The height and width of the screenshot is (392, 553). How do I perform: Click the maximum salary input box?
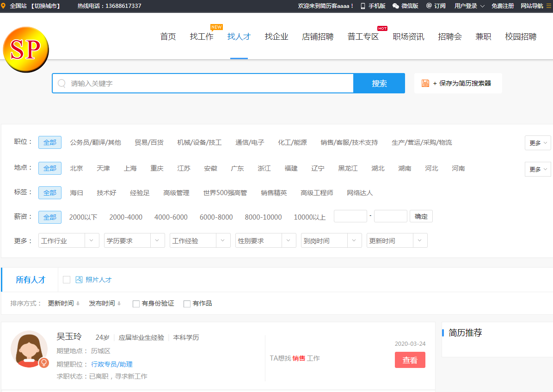390,216
